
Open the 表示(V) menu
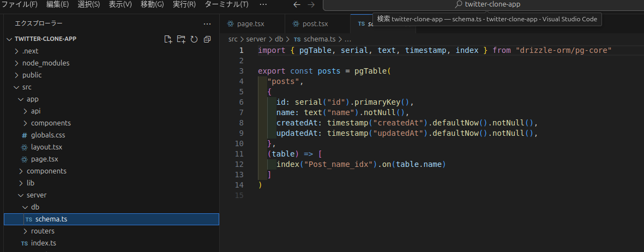[121, 4]
